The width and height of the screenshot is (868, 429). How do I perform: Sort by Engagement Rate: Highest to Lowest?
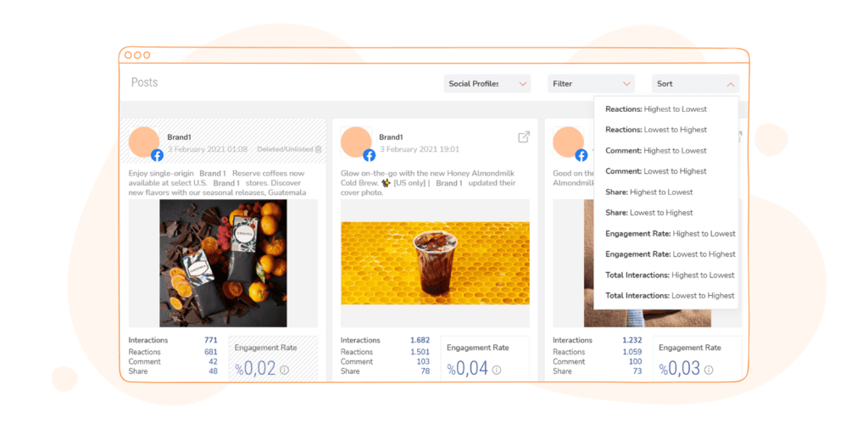click(x=670, y=234)
